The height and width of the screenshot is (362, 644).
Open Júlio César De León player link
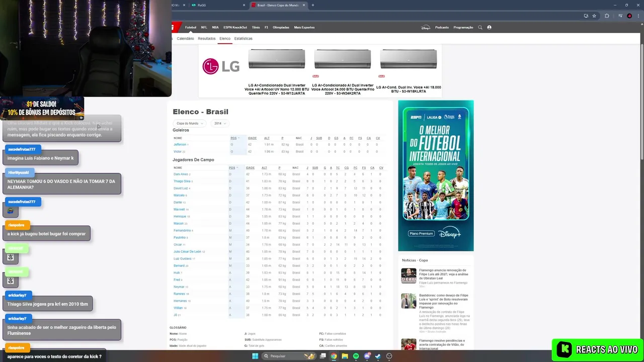pyautogui.click(x=187, y=251)
